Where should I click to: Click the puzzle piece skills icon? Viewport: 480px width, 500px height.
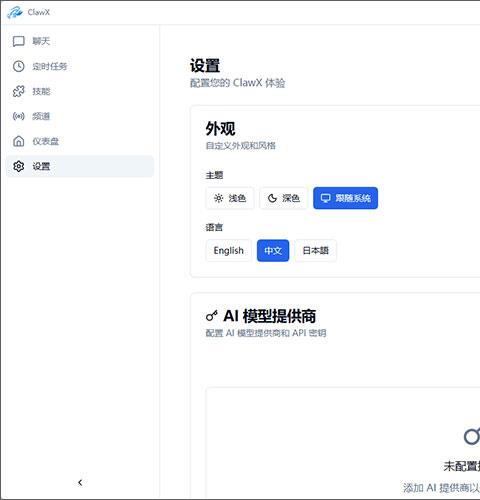tap(19, 91)
